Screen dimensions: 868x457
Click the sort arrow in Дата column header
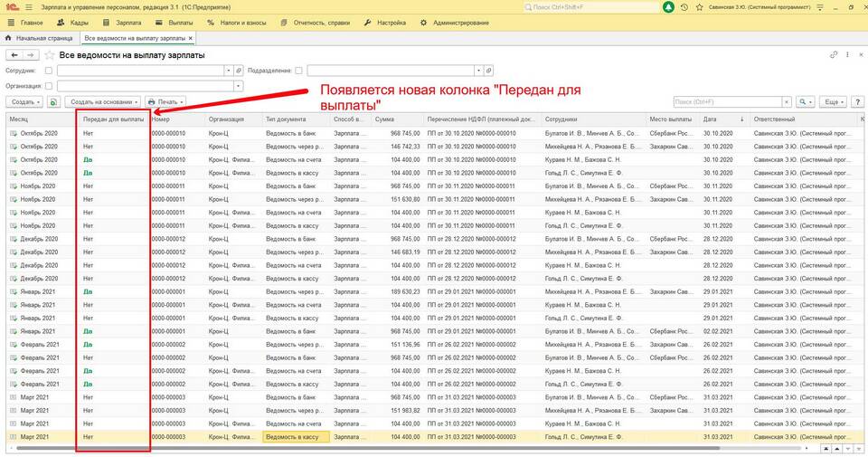(x=741, y=119)
